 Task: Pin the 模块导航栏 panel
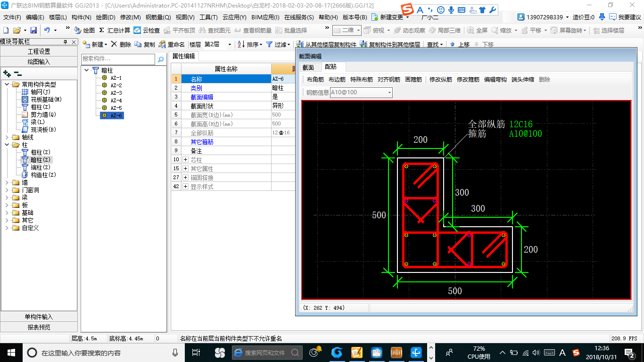pos(65,42)
